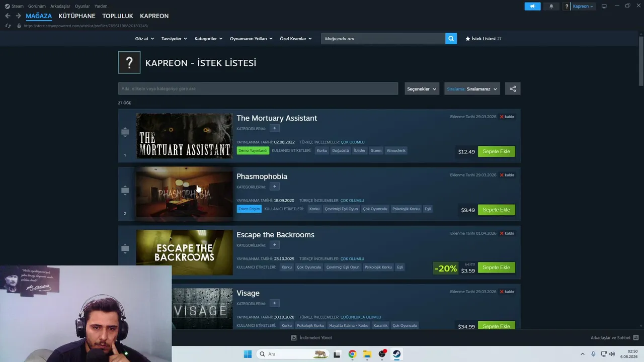
Task: Open the Task View taskbar icon
Action: tap(337, 354)
